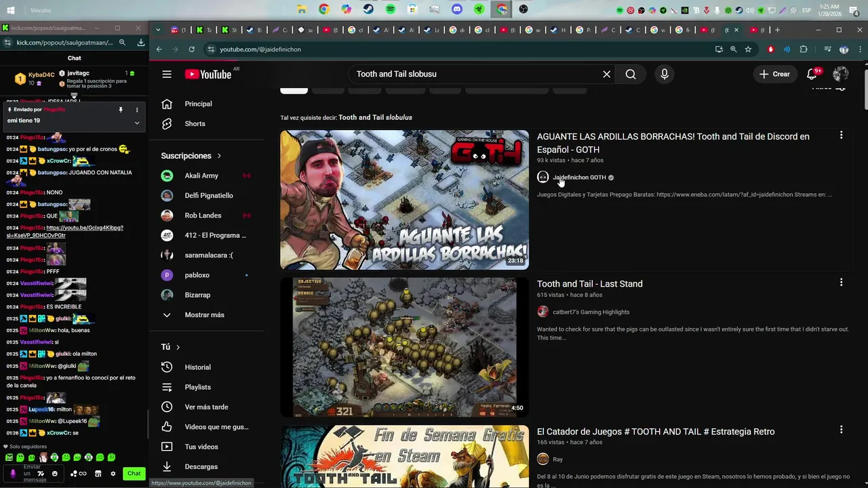
Task: Click the AGUANTE LAS ARDILLAS BORRACHAS thumbnail
Action: [x=404, y=200]
